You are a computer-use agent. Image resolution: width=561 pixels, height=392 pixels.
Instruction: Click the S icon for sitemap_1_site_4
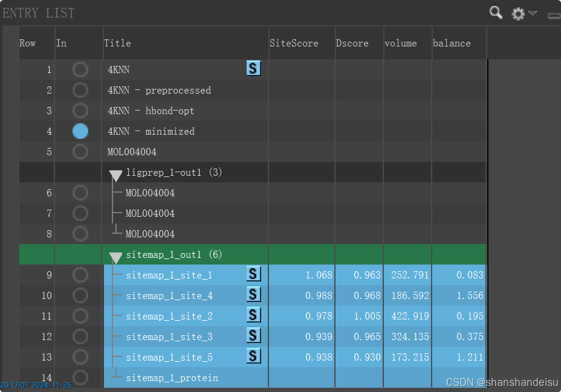pyautogui.click(x=253, y=294)
